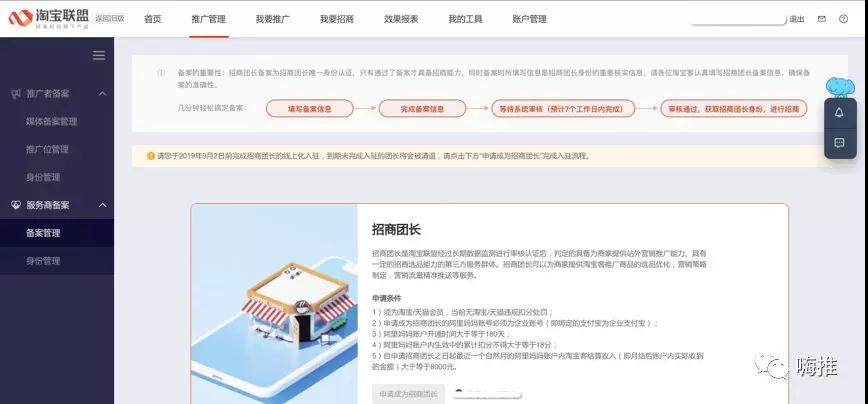Image resolution: width=868 pixels, height=404 pixels.
Task: Switch to the 效果报表 tab
Action: pyautogui.click(x=401, y=19)
